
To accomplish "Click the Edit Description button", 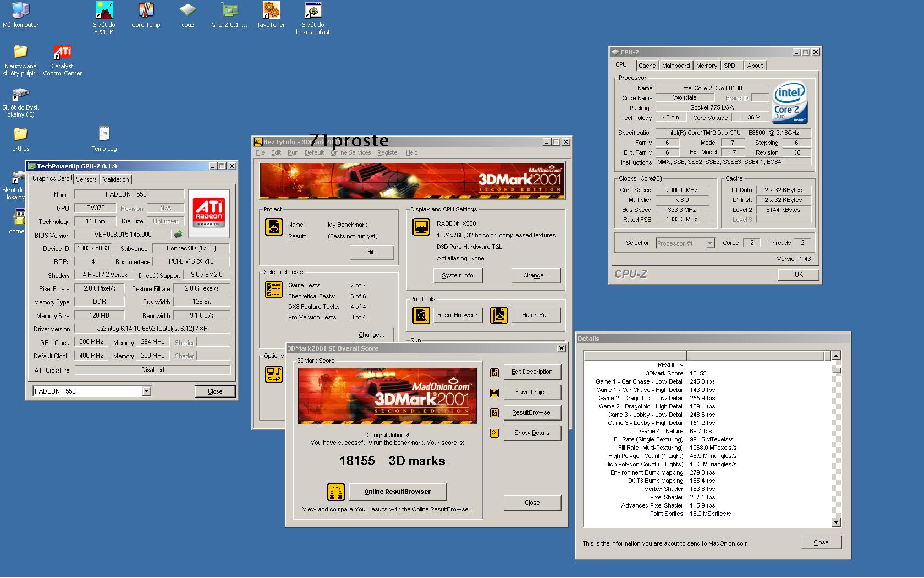I will pos(532,372).
